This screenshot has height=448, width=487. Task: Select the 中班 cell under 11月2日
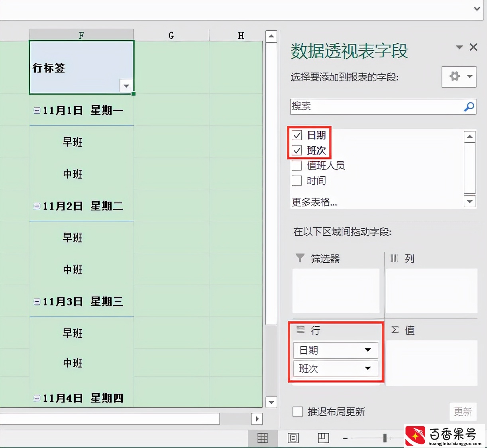click(81, 269)
